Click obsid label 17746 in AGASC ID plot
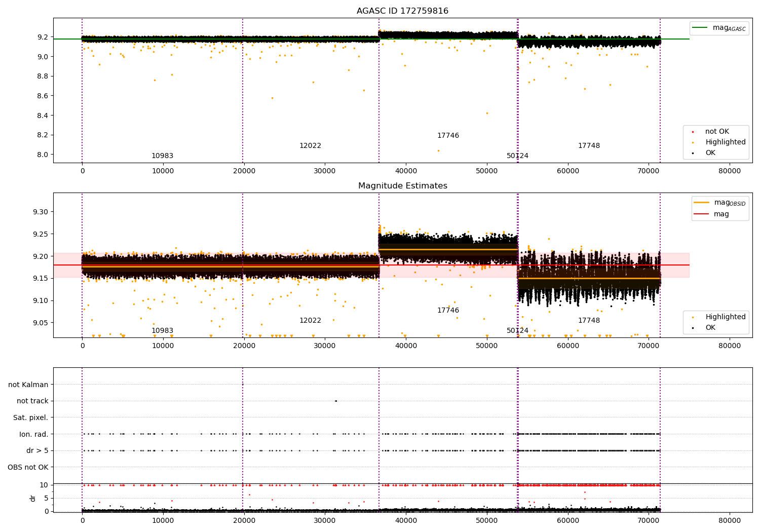This screenshot has height=532, width=760. pyautogui.click(x=448, y=136)
